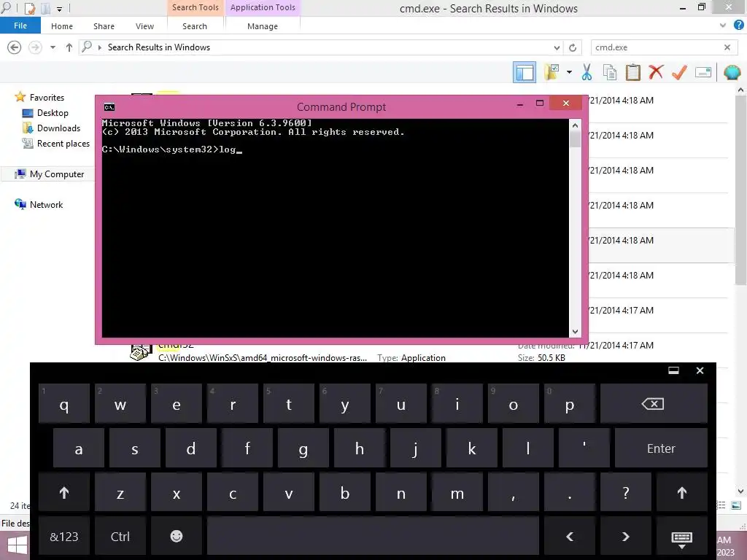This screenshot has width=747, height=560.
Task: Switch to the Manage ribbon tab
Action: coord(263,26)
